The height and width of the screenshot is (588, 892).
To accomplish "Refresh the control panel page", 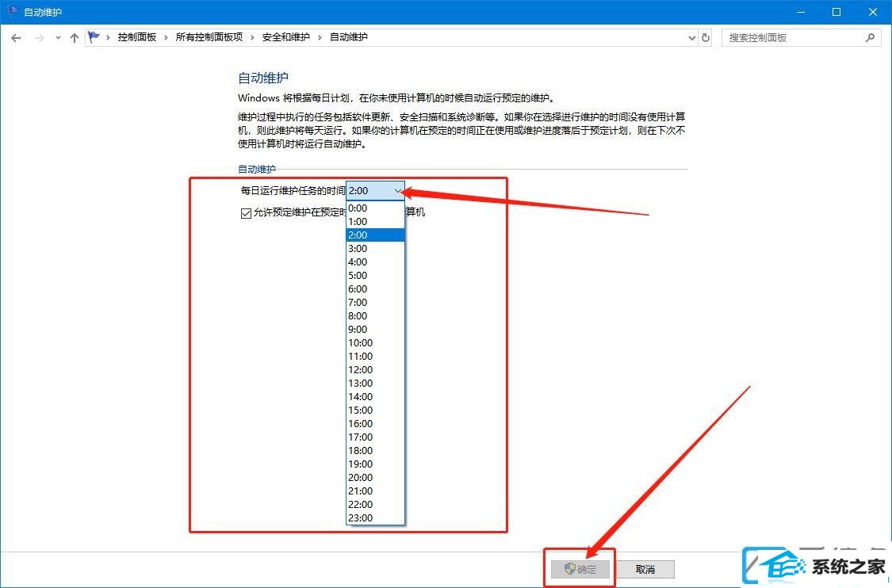I will [706, 37].
